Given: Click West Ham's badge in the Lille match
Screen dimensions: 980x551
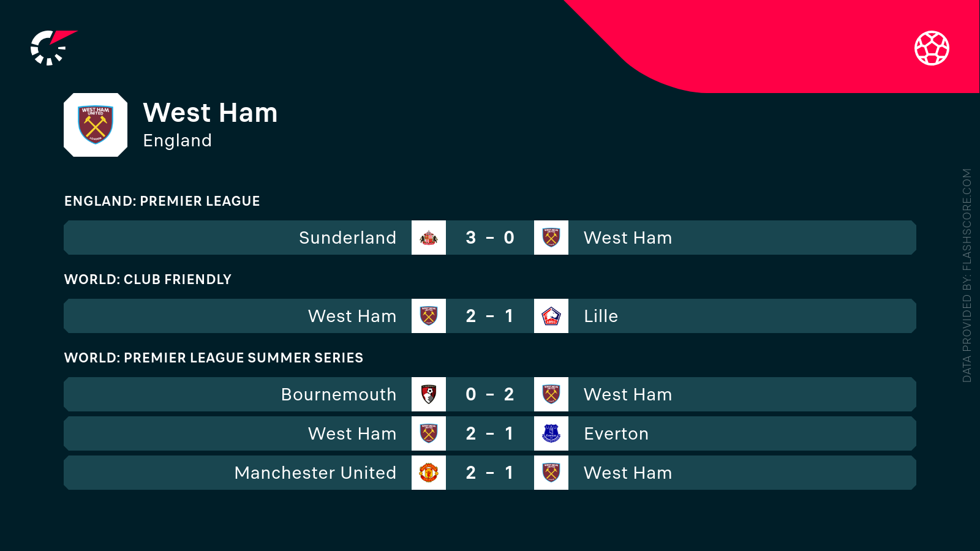Looking at the screenshot, I should [429, 316].
